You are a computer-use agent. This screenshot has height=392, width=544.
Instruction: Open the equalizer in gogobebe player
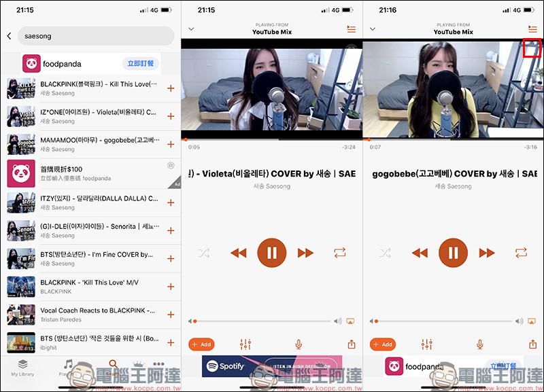click(x=427, y=344)
